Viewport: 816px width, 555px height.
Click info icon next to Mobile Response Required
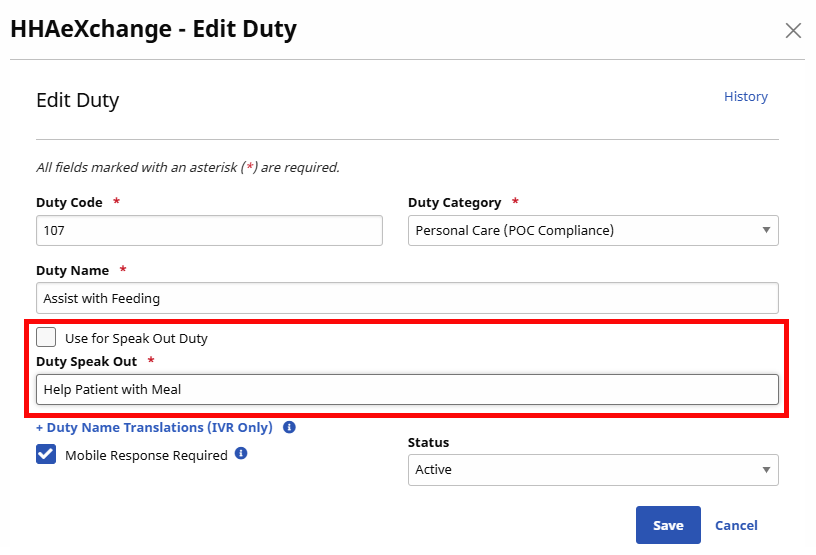point(241,454)
